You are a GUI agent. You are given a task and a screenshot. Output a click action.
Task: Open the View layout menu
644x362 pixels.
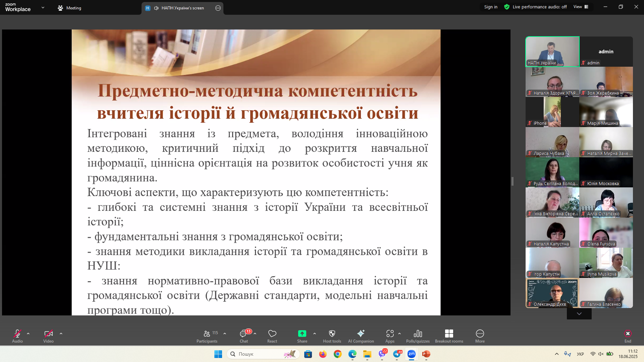(x=581, y=7)
